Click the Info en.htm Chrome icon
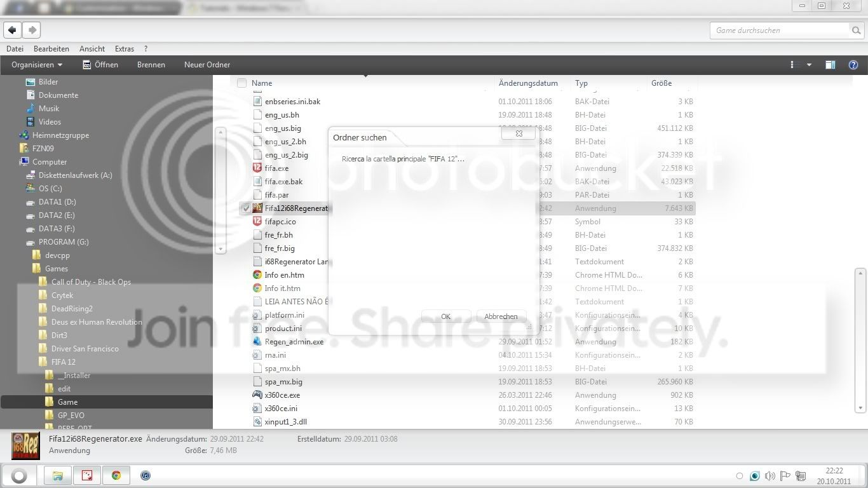 (x=257, y=275)
